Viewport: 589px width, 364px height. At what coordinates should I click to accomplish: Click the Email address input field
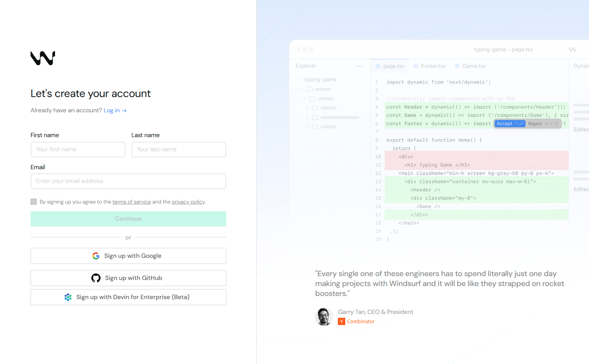pyautogui.click(x=128, y=181)
